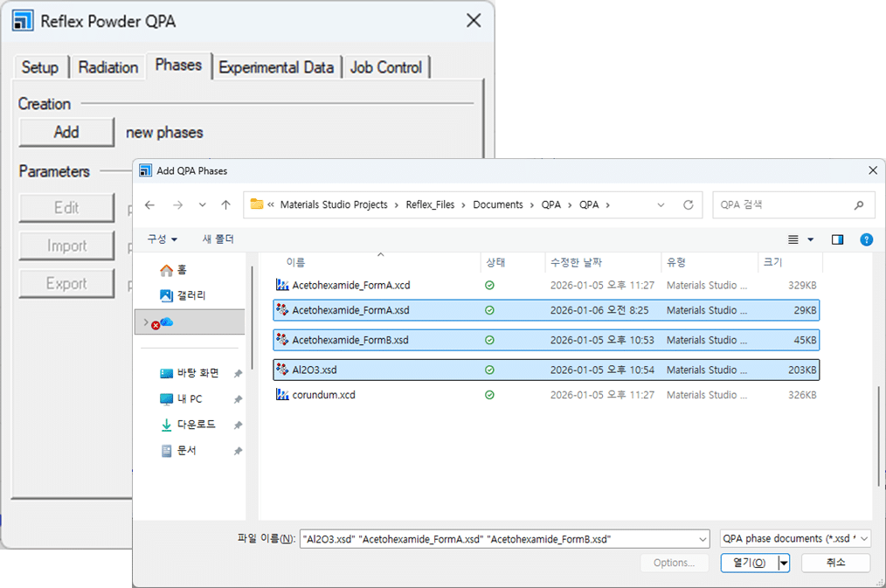Expand the address bar history dropdown
Viewport: 886px width, 588px height.
click(x=661, y=205)
